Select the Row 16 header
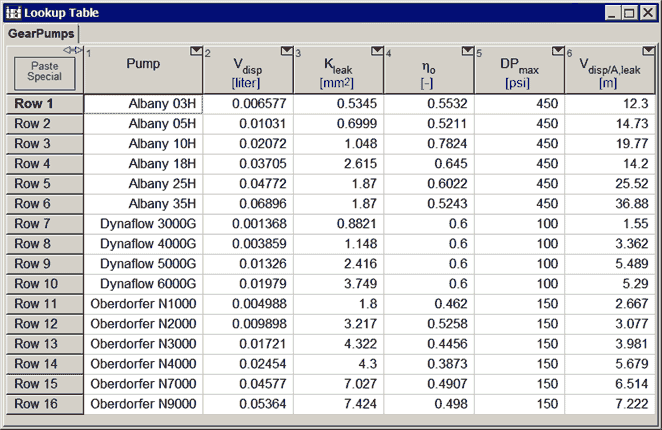Image resolution: width=662 pixels, height=430 pixels. (x=44, y=404)
